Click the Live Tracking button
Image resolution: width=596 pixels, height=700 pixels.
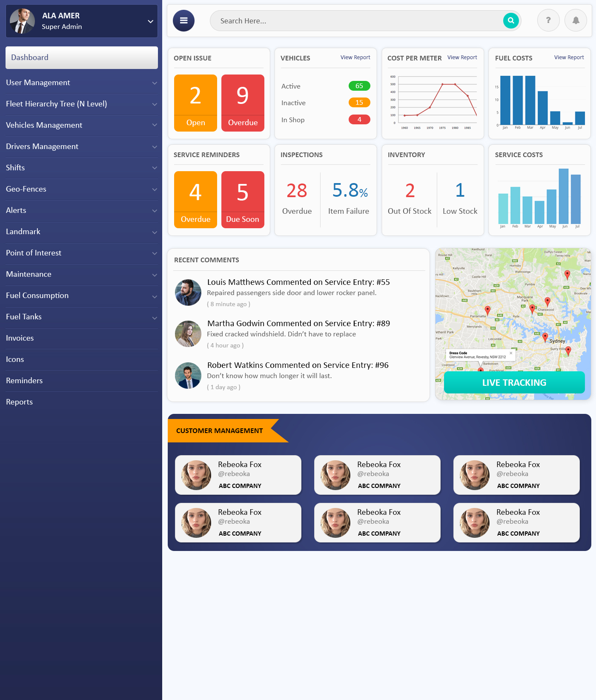[x=514, y=382]
